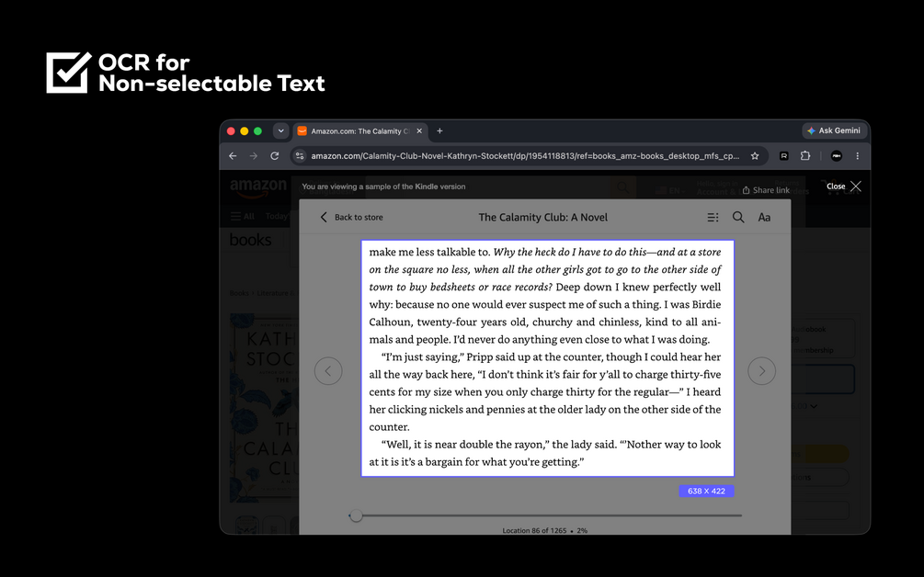
Task: Click Back to store link
Action: (x=352, y=217)
